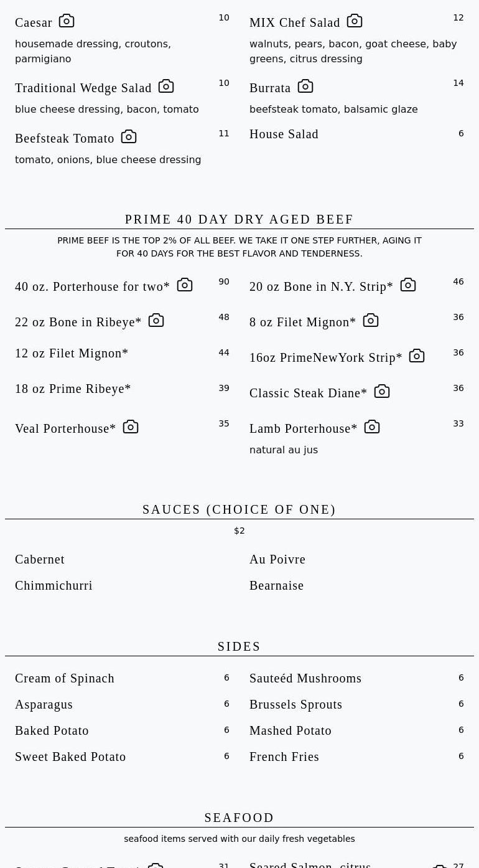Click camera icon for 40 oz. Porterhouse

[x=185, y=285]
